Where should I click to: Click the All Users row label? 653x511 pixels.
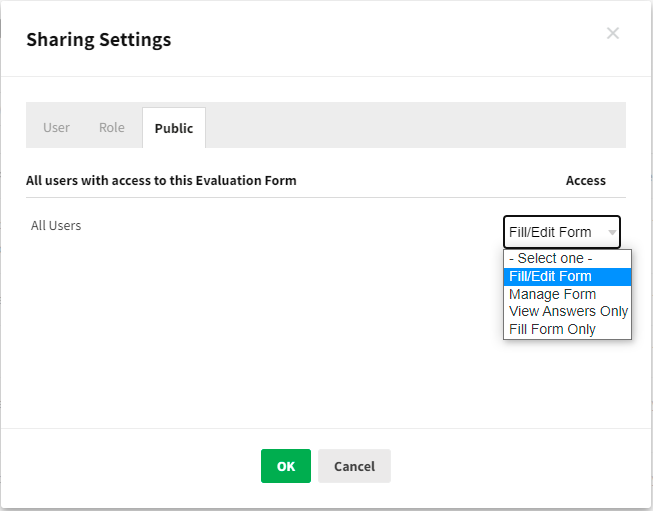pyautogui.click(x=56, y=226)
